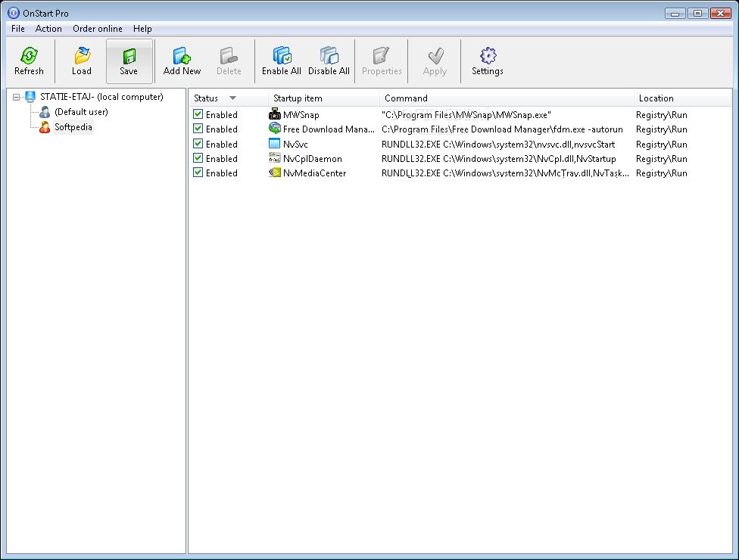Select Softpedia tree item
The width and height of the screenshot is (739, 560).
(73, 127)
